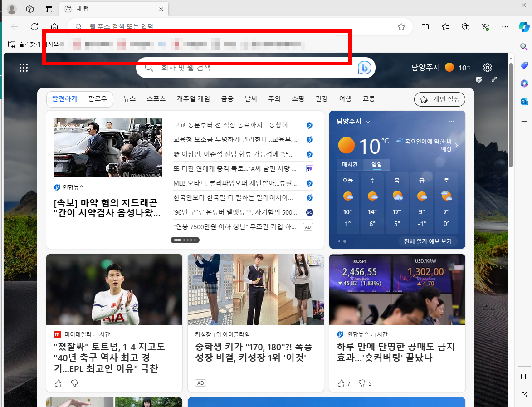Switch to the 스포츠 tab
This screenshot has height=407, width=532.
click(156, 98)
